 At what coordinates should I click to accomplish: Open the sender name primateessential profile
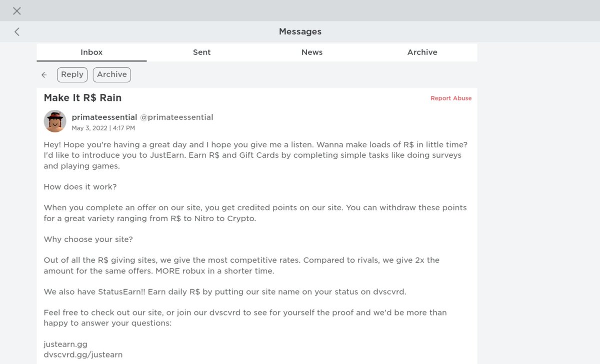coord(104,117)
